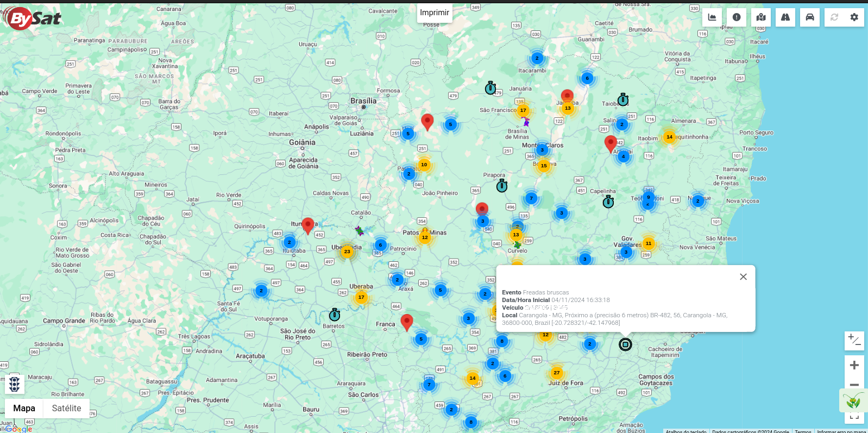
Task: Open Informar erro no mapa link
Action: tap(841, 431)
